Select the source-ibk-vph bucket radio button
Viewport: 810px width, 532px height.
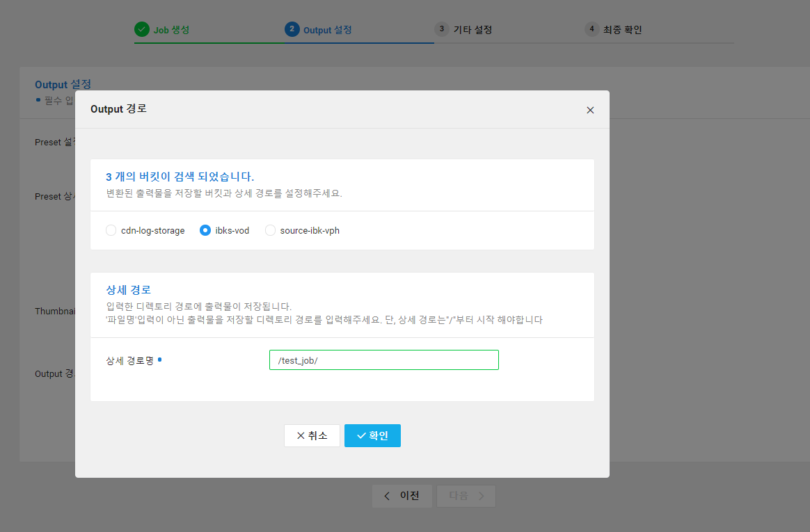point(270,230)
